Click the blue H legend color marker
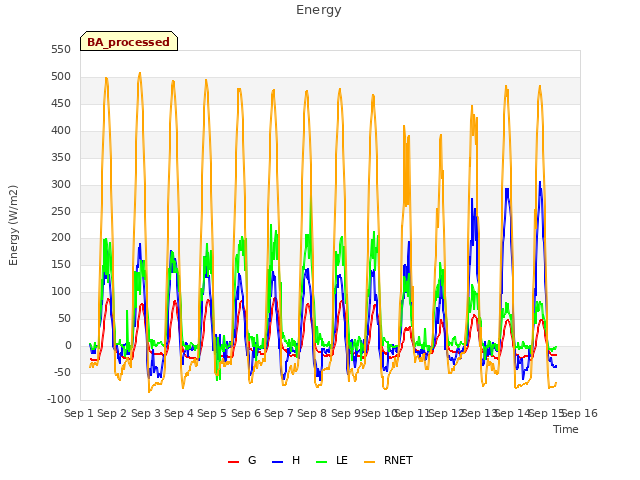Screen dimensions: 640x480 (x=277, y=462)
